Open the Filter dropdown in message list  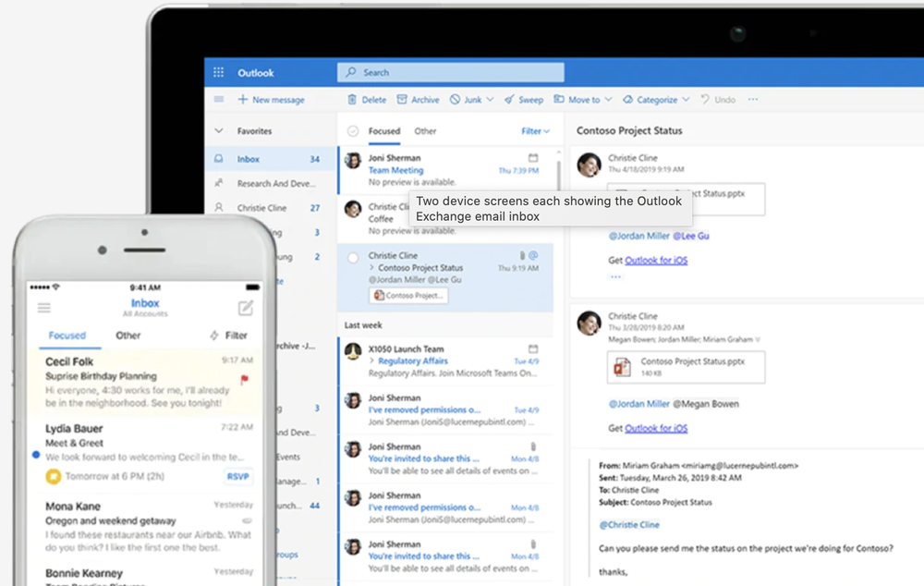coord(535,131)
